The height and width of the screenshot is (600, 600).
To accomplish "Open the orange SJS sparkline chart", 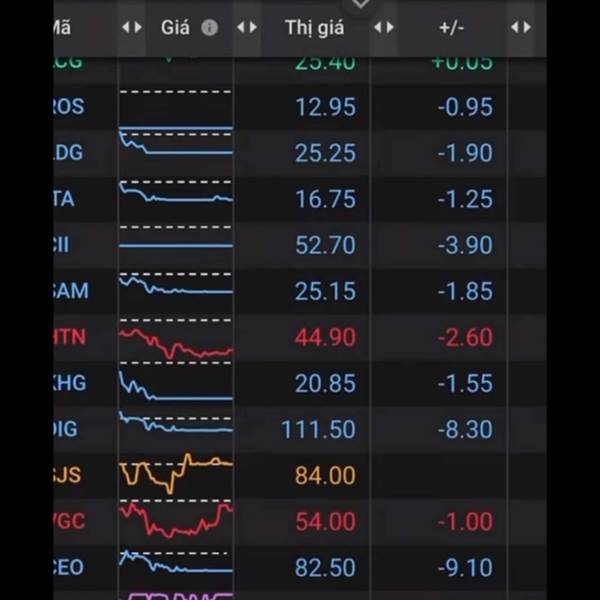I will 175,472.
